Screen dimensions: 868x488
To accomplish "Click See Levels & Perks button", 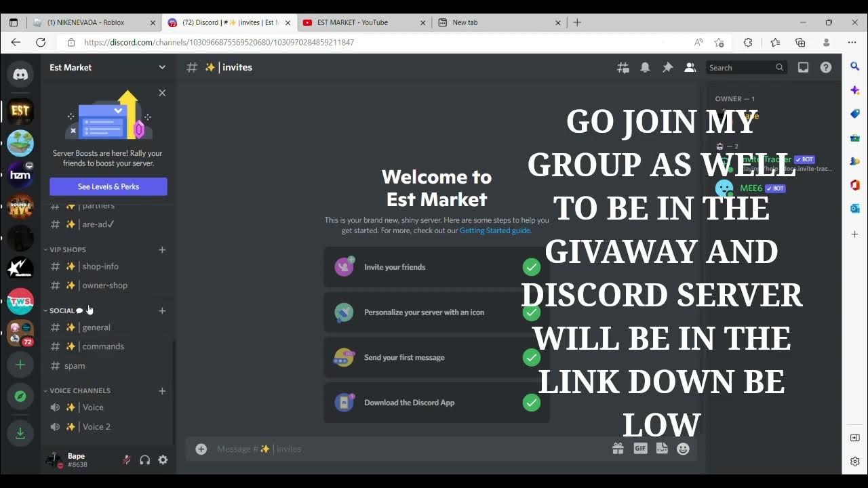I will coord(108,186).
